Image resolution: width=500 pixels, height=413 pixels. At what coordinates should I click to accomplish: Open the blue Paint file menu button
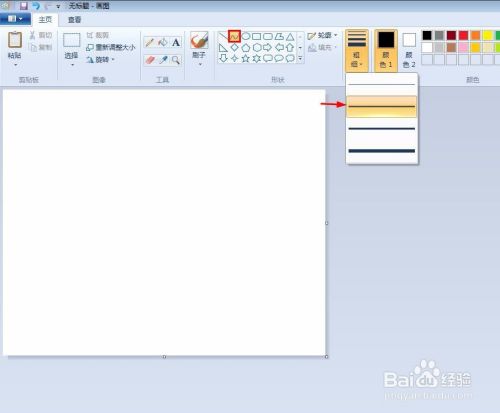click(15, 19)
